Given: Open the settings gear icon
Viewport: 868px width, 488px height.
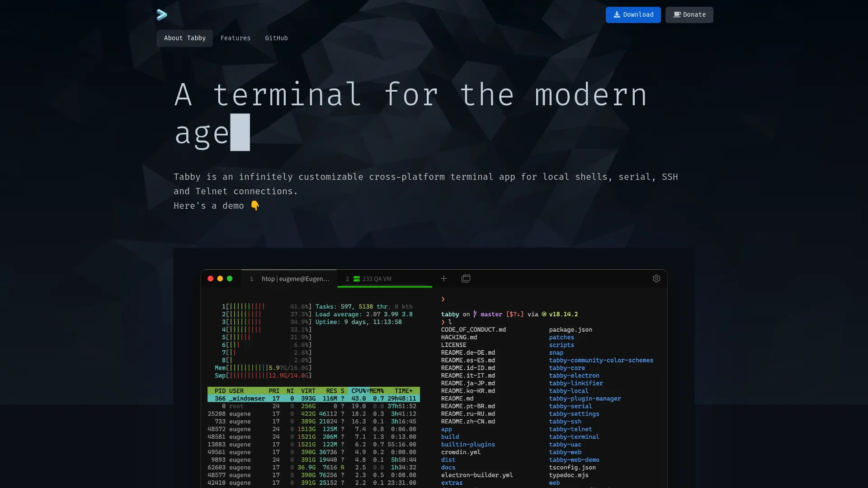Looking at the screenshot, I should coord(656,279).
